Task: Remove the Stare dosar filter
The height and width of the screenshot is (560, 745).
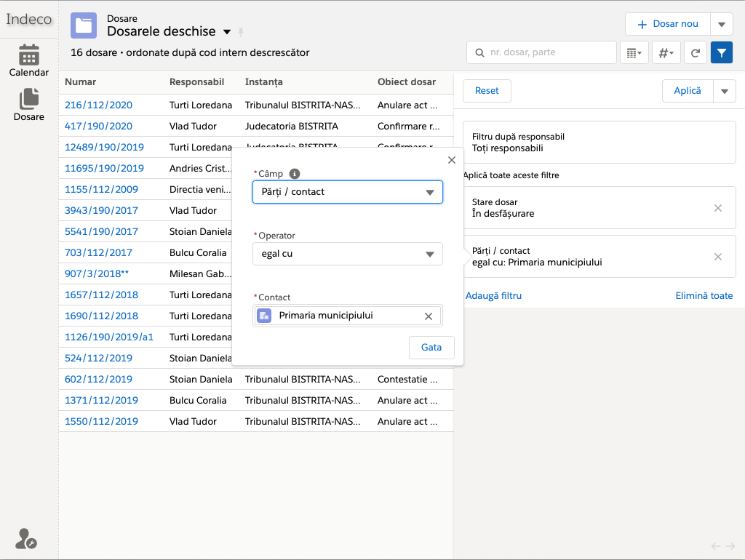Action: click(717, 208)
